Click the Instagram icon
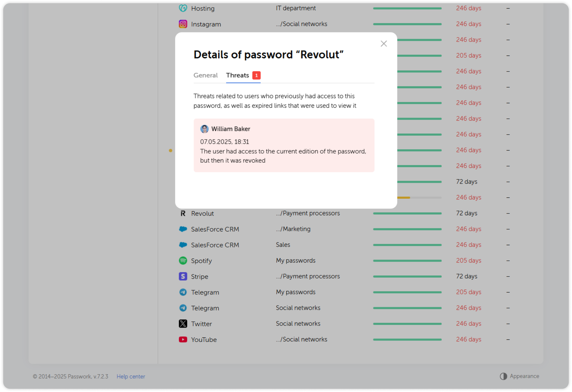 (x=183, y=24)
